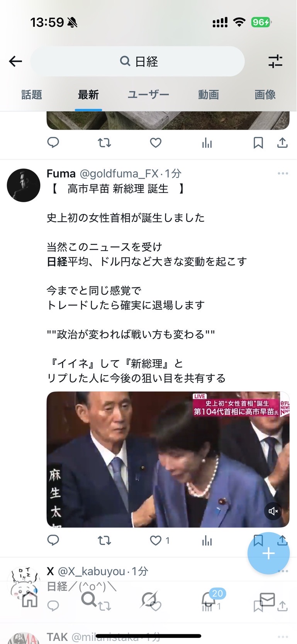The height and width of the screenshot is (644, 297).
Task: Unmute the video with speaker icon
Action: [273, 511]
